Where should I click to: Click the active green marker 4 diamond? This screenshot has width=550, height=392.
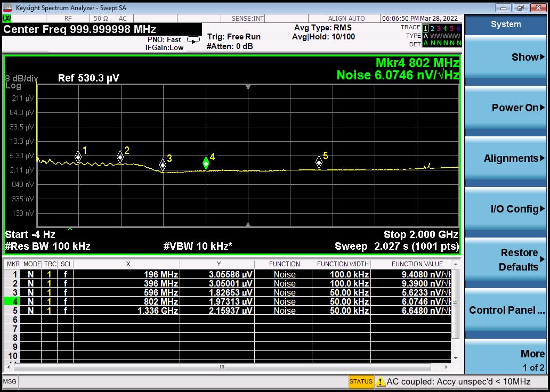pyautogui.click(x=206, y=164)
